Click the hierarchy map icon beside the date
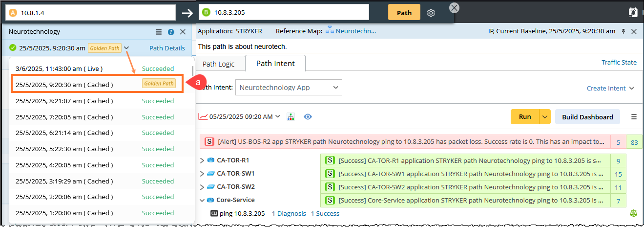Screen dimensions: 644x227 click(x=291, y=117)
